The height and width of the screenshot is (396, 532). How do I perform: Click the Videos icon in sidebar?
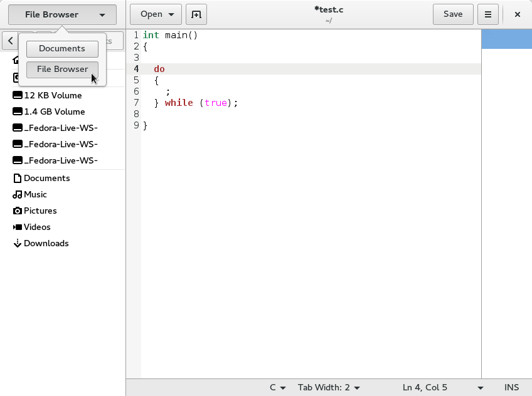(18, 227)
